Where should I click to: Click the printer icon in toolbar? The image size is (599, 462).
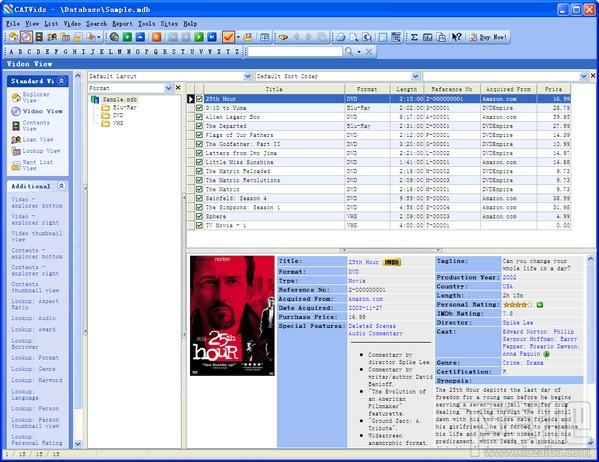click(x=341, y=37)
